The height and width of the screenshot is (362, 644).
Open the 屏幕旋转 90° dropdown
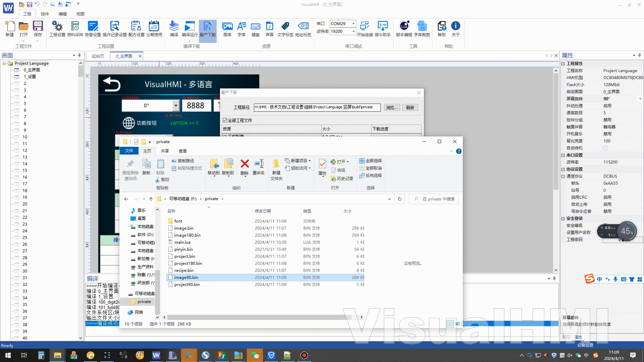pos(640,99)
